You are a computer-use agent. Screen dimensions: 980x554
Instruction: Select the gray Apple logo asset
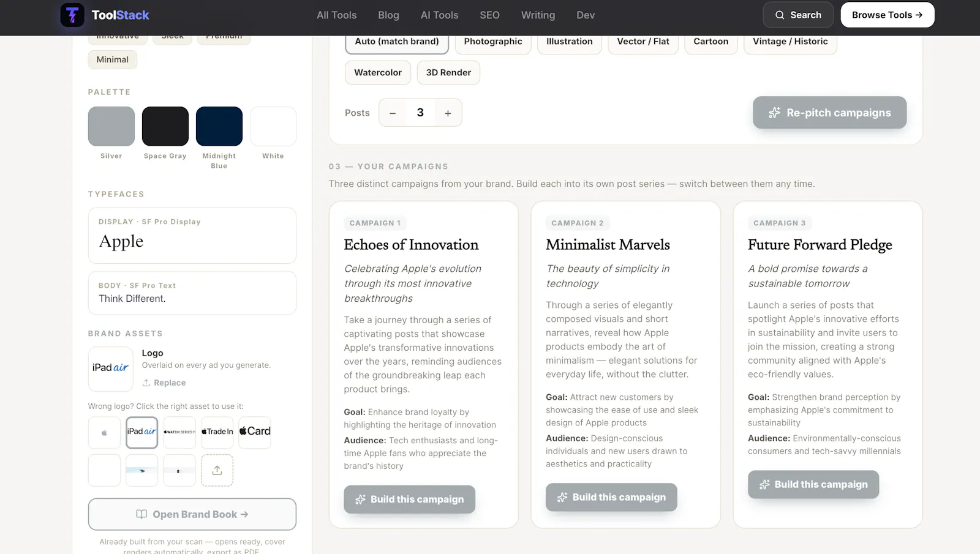(104, 432)
